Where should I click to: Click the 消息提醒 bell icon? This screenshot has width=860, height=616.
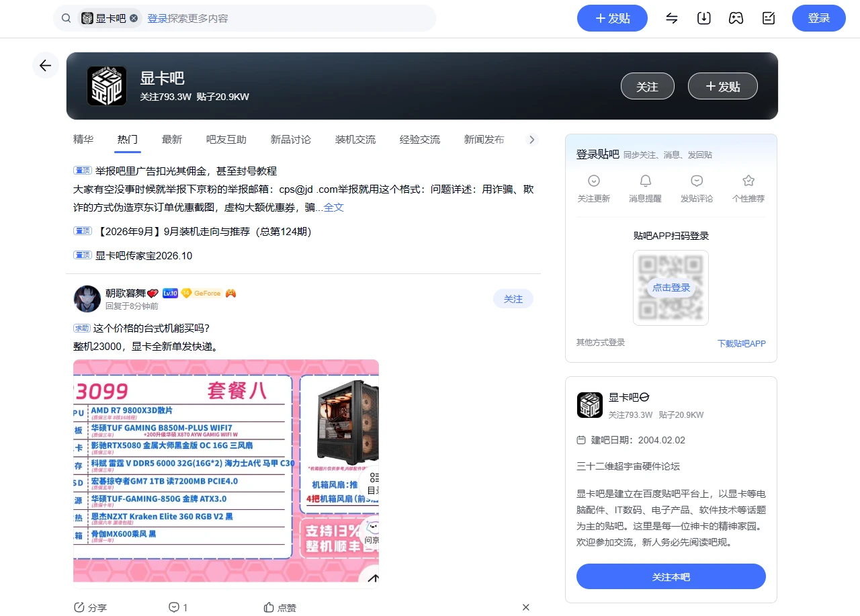coord(646,181)
